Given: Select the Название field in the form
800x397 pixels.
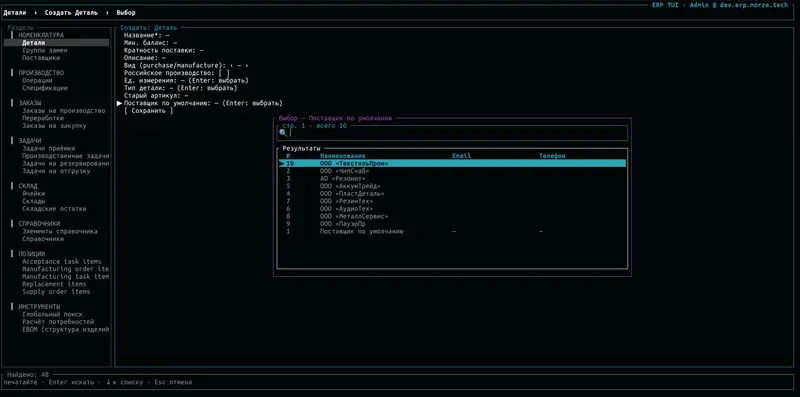Looking at the screenshot, I should (146, 35).
